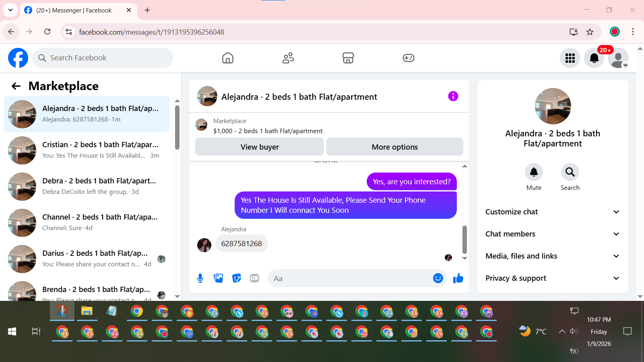This screenshot has height=362, width=644.
Task: Open Alejandra conversation in Marketplace list
Action: 87,114
